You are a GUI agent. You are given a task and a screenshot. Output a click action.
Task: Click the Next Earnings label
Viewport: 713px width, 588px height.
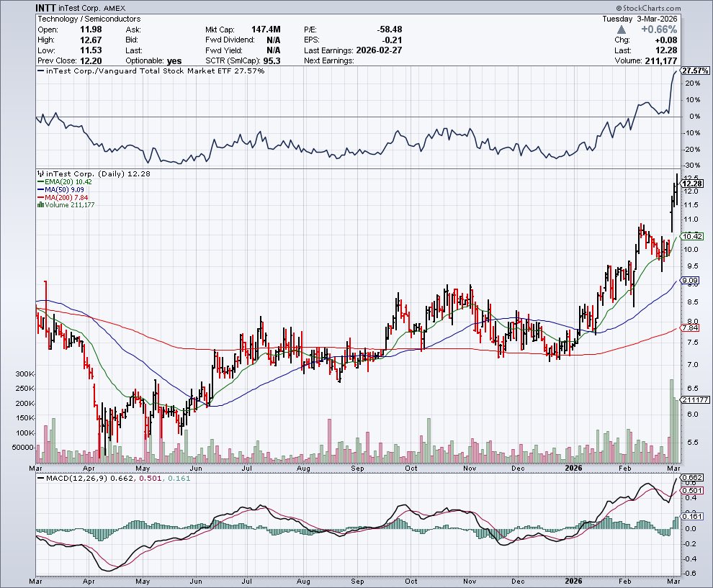point(328,61)
